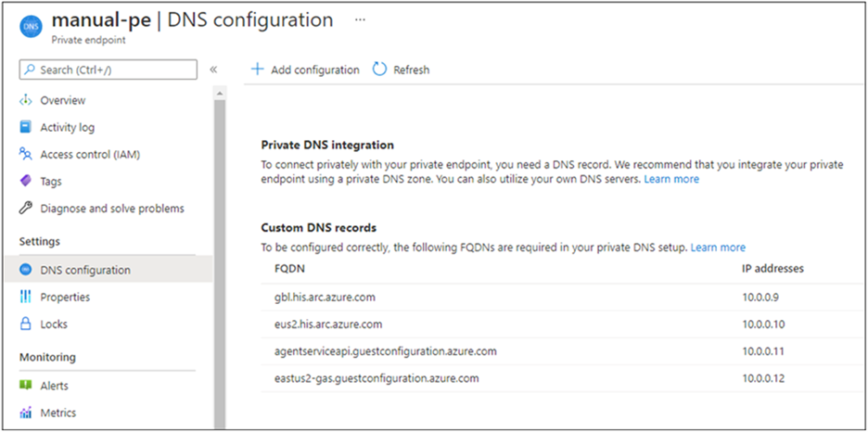The width and height of the screenshot is (868, 432).
Task: Select the Locks padlock icon
Action: point(26,324)
